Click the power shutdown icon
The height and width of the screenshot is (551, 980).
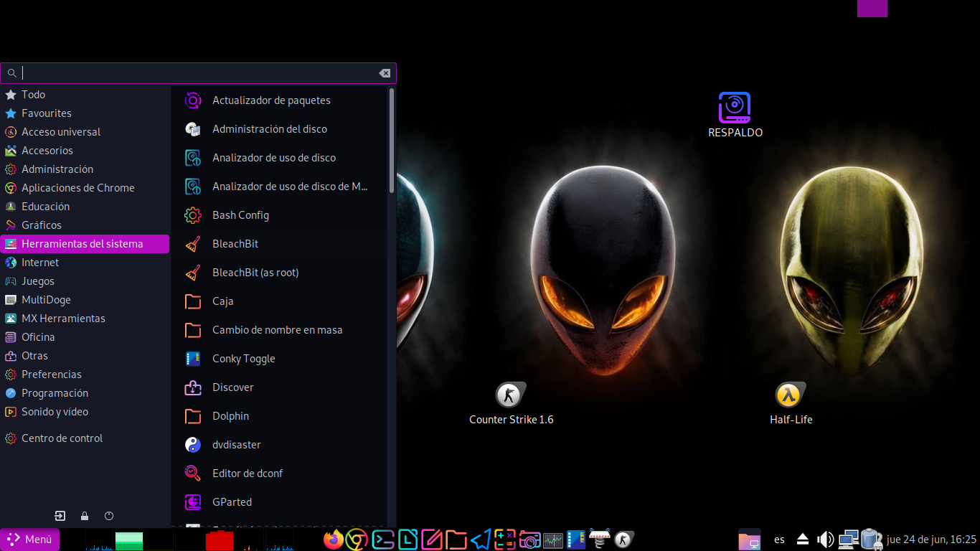[109, 516]
